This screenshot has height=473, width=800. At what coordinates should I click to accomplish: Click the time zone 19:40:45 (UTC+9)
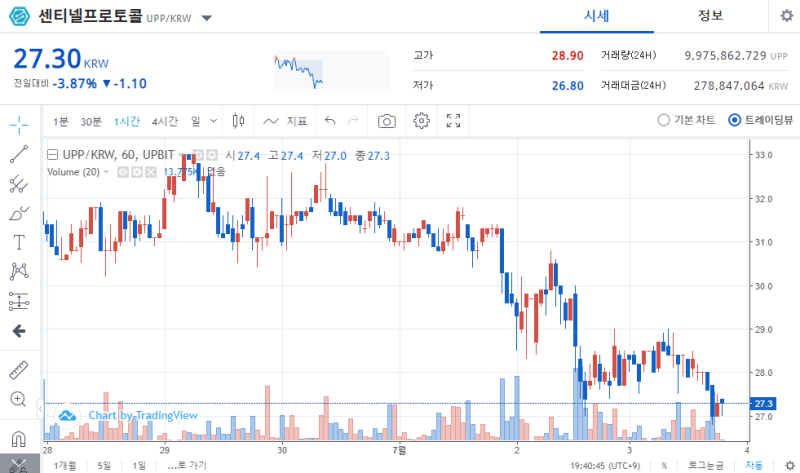click(605, 465)
